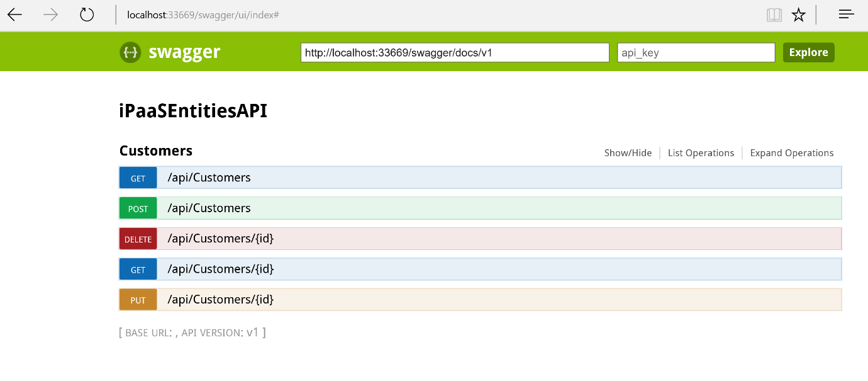The width and height of the screenshot is (868, 381).
Task: Toggle the Customers section heading
Action: 156,151
